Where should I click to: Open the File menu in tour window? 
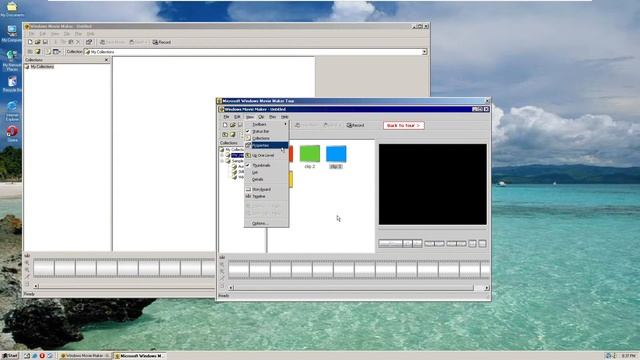[226, 117]
